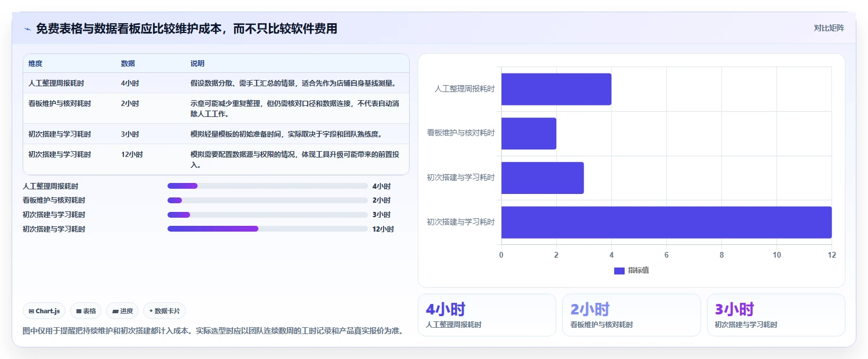The image size is (868, 359).
Task: Select the 3小时 cell in the table
Action: click(130, 134)
